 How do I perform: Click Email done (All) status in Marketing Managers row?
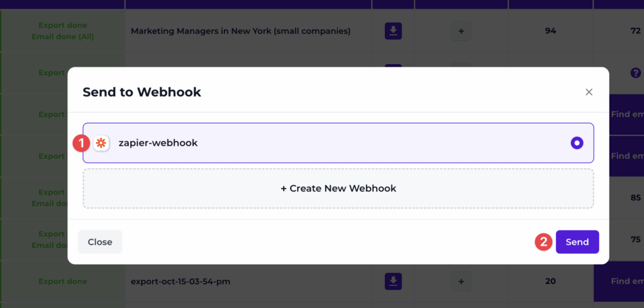[x=62, y=37]
